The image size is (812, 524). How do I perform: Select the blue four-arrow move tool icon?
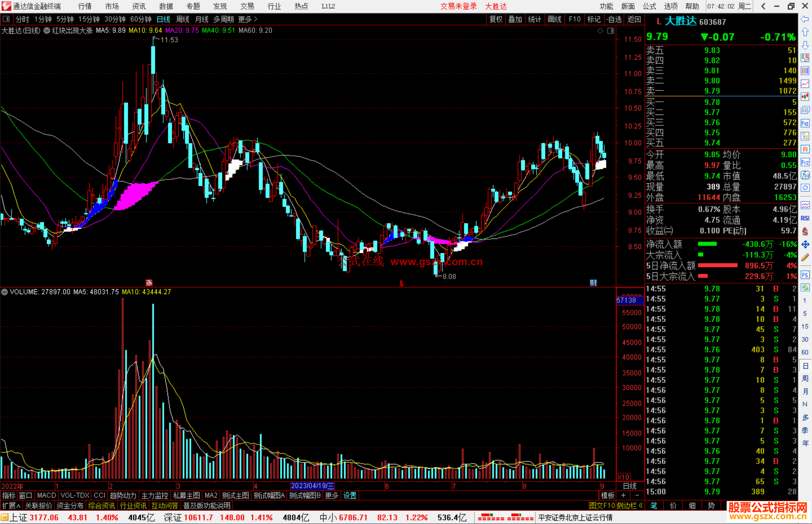[x=805, y=245]
